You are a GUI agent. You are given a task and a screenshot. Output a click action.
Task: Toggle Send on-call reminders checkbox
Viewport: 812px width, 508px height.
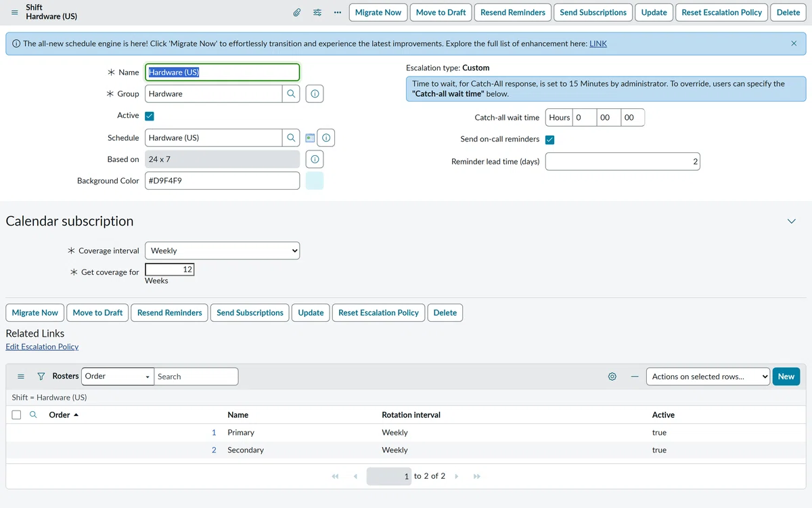point(549,140)
